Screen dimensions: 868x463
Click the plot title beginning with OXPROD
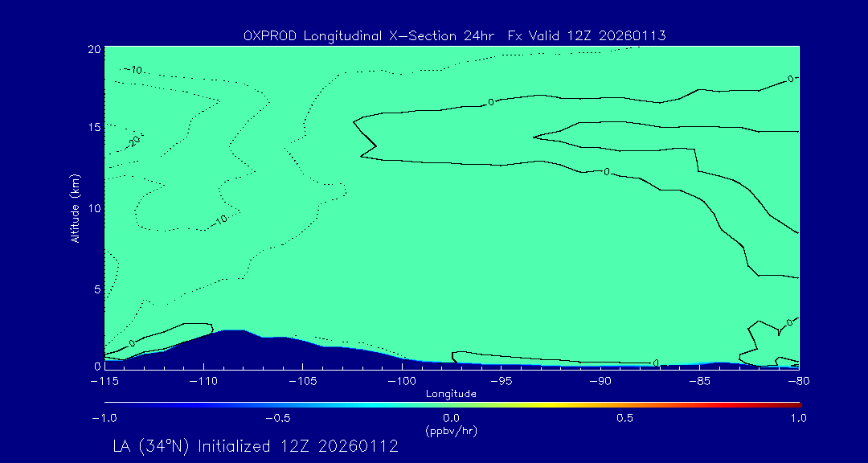coord(454,36)
